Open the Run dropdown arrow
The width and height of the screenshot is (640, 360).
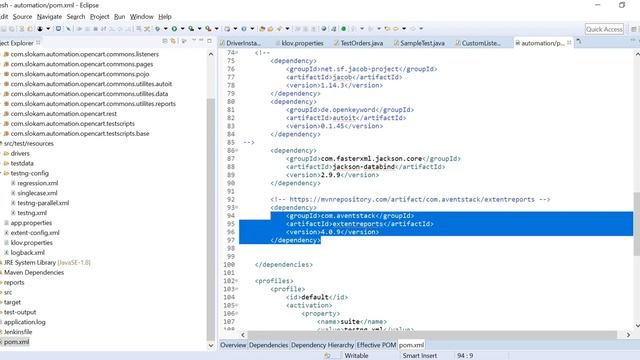click(x=182, y=29)
